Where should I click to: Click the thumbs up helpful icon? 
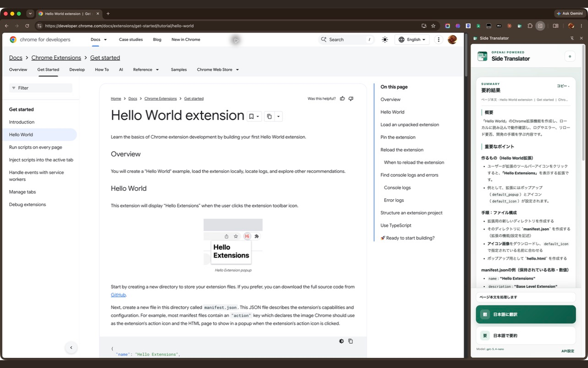click(x=342, y=98)
